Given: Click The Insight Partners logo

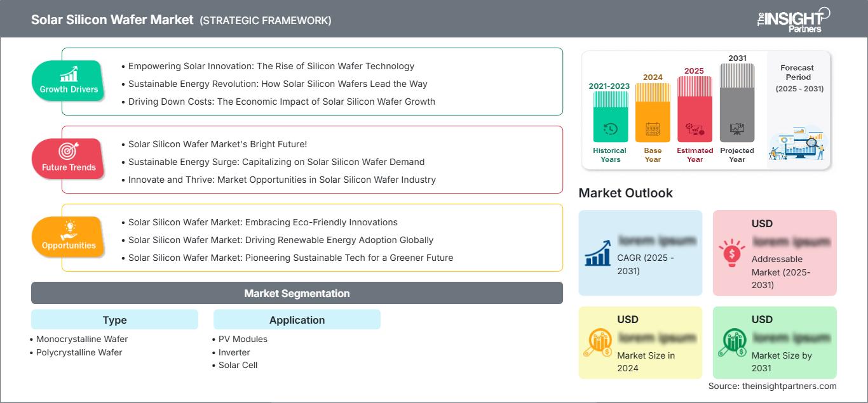Looking at the screenshot, I should coord(793,20).
